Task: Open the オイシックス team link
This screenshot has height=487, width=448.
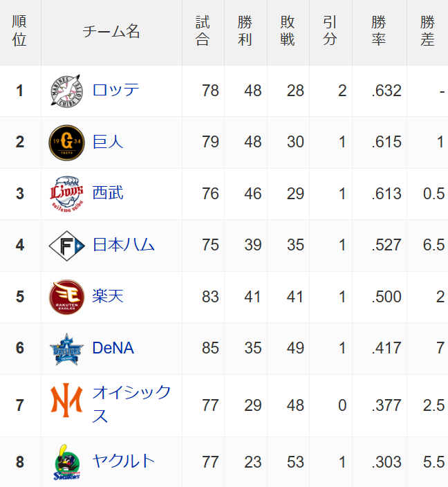Action: [x=131, y=404]
